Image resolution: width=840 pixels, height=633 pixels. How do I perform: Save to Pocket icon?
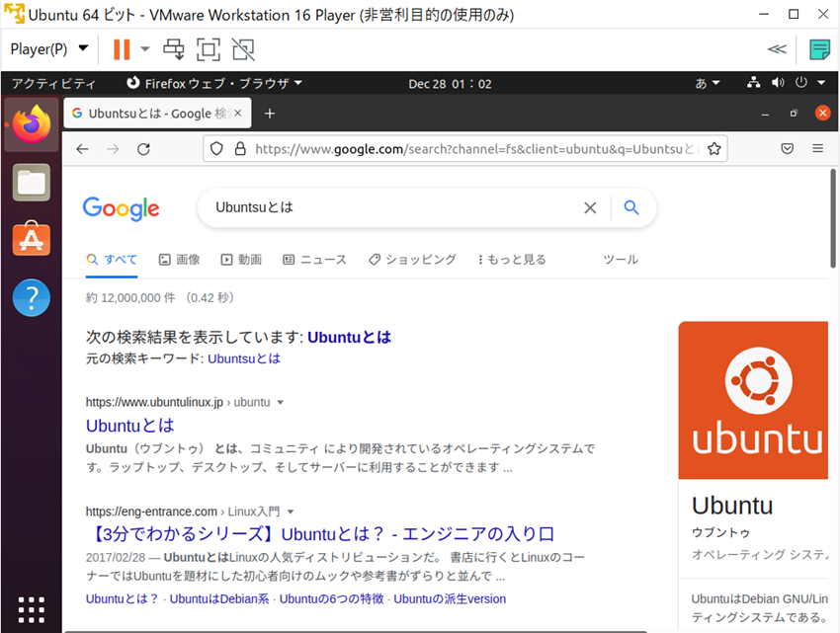(787, 149)
